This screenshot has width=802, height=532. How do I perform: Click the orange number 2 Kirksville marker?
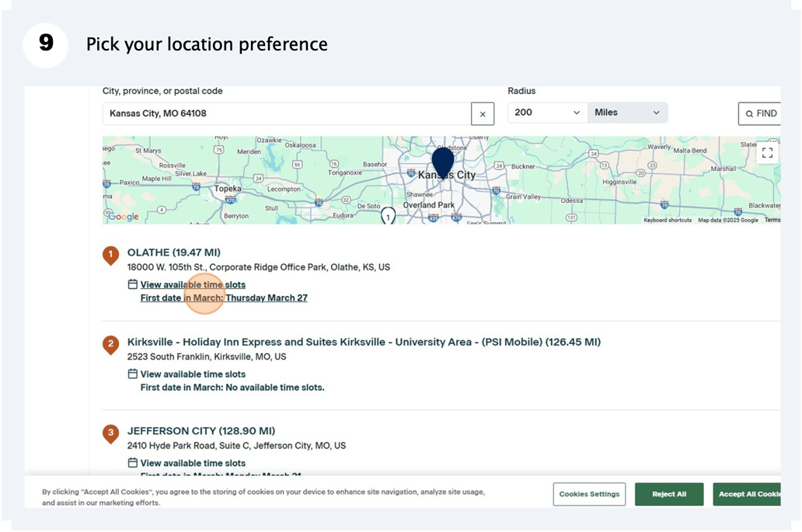pyautogui.click(x=111, y=344)
